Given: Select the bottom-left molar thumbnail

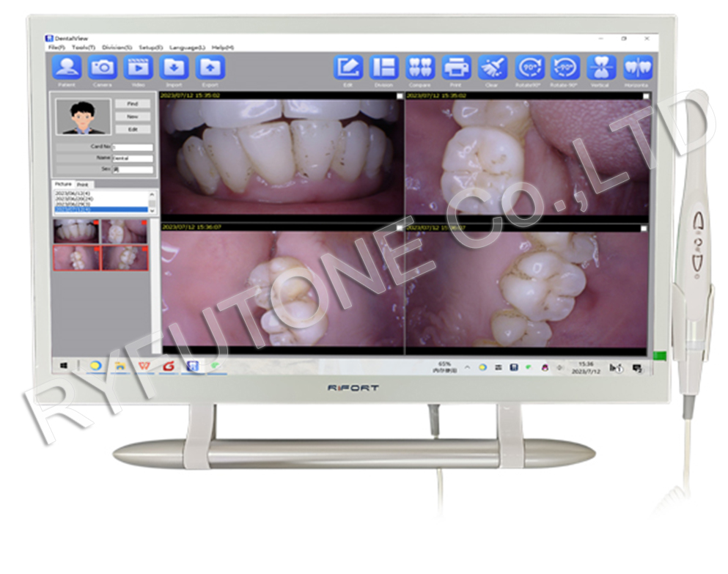Looking at the screenshot, I should [x=76, y=258].
